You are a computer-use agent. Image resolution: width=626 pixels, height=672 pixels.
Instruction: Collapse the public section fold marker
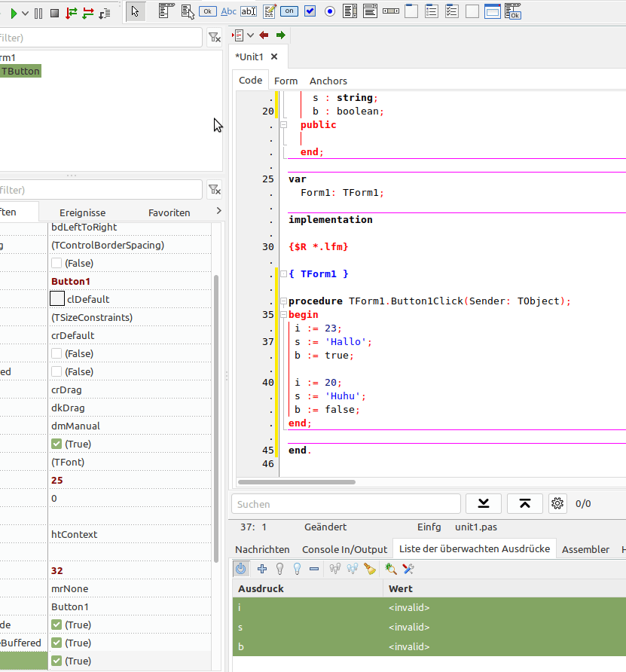[284, 125]
